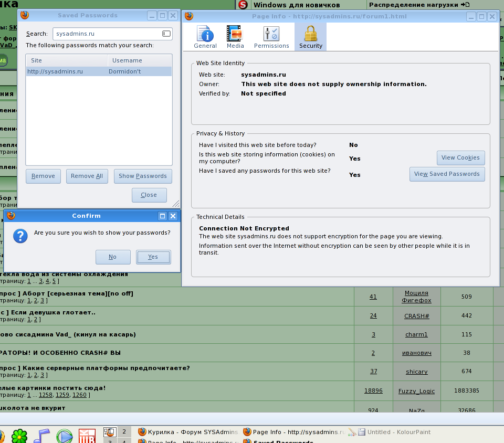Viewport: 504px width, 443px height.
Task: Open author link charm1
Action: point(416,335)
